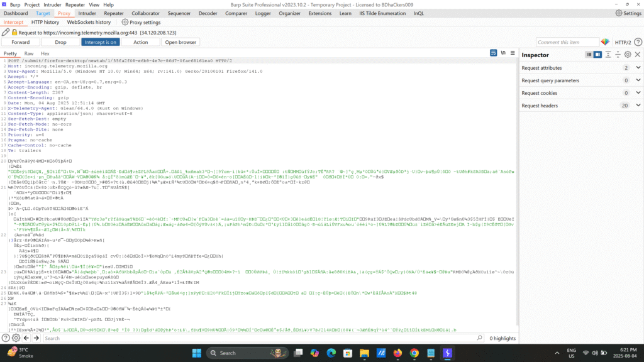
Task: Drop the intercepted request
Action: [60, 42]
